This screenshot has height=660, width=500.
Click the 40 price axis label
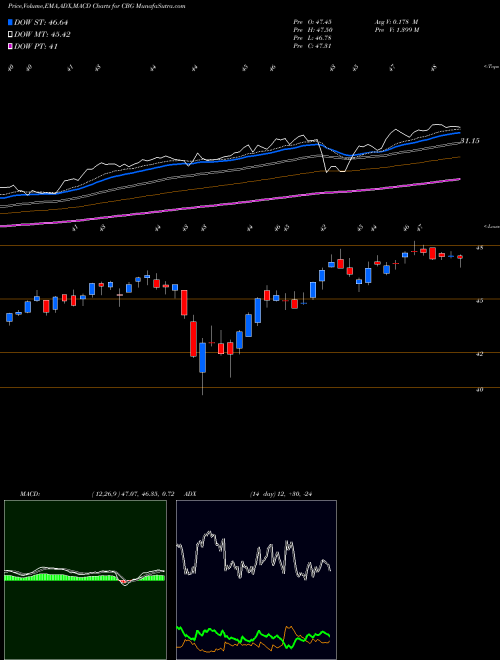click(479, 390)
